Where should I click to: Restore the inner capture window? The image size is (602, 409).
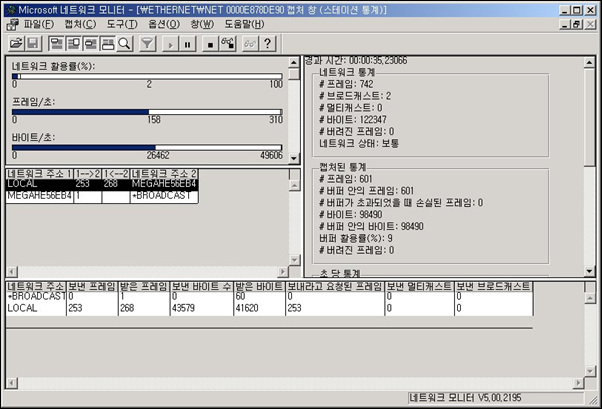point(577,25)
